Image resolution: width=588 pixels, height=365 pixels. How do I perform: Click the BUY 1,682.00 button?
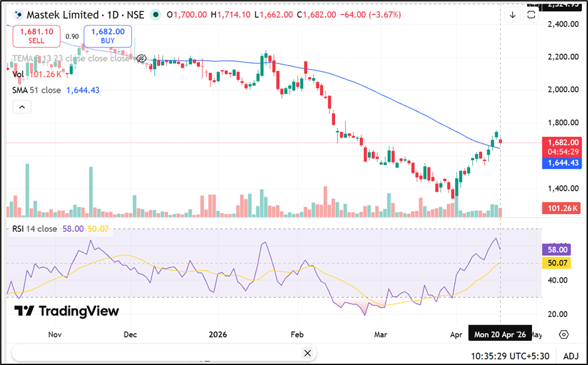click(x=108, y=36)
